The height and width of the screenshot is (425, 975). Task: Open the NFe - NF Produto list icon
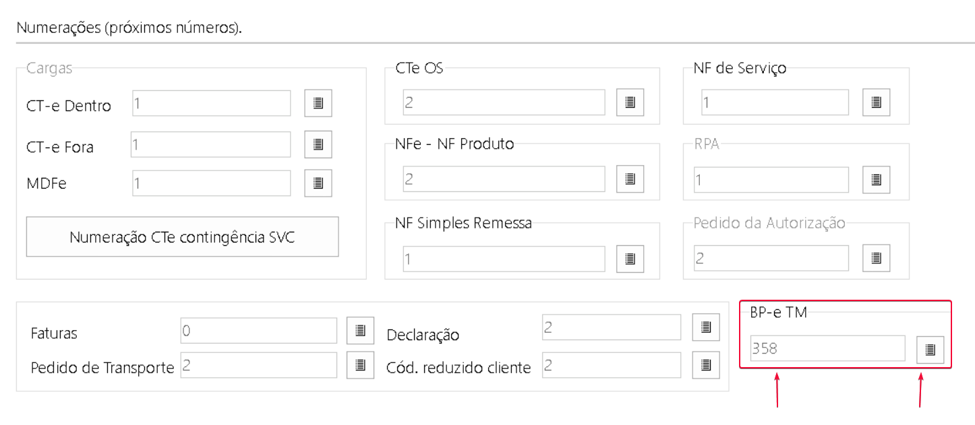(x=630, y=179)
